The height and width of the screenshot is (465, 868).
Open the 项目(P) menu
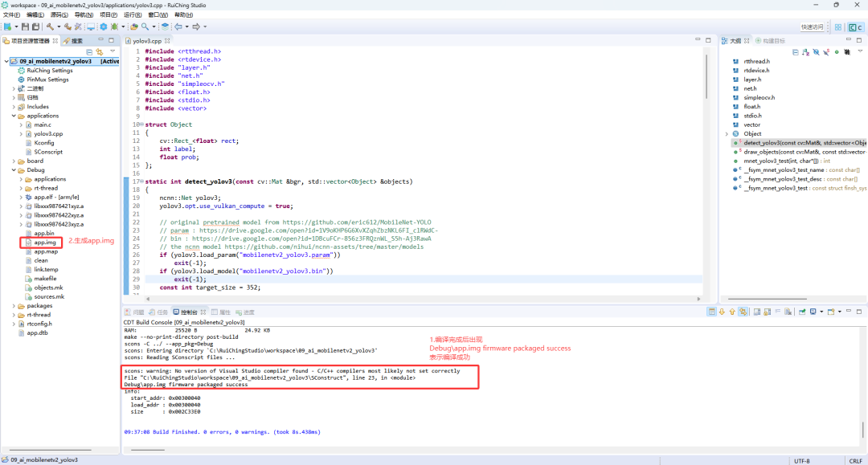click(108, 15)
